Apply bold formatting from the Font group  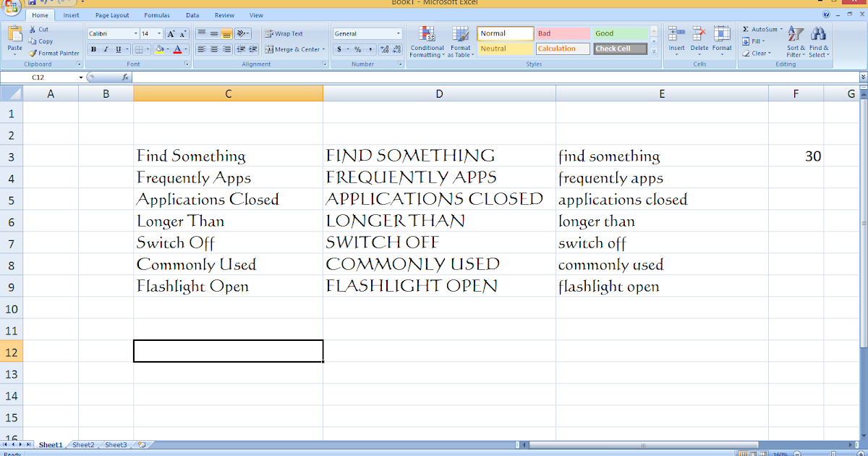click(x=93, y=49)
